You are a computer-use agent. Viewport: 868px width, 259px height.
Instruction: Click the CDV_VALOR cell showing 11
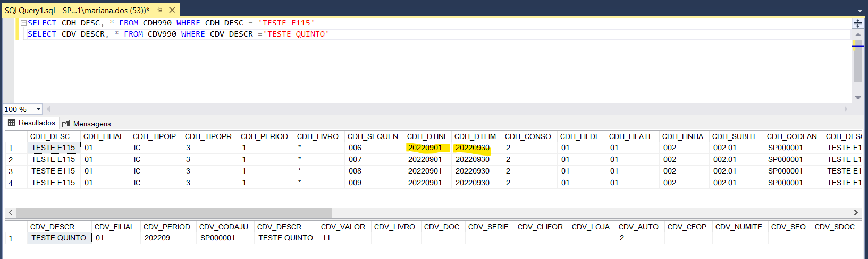[x=344, y=238]
